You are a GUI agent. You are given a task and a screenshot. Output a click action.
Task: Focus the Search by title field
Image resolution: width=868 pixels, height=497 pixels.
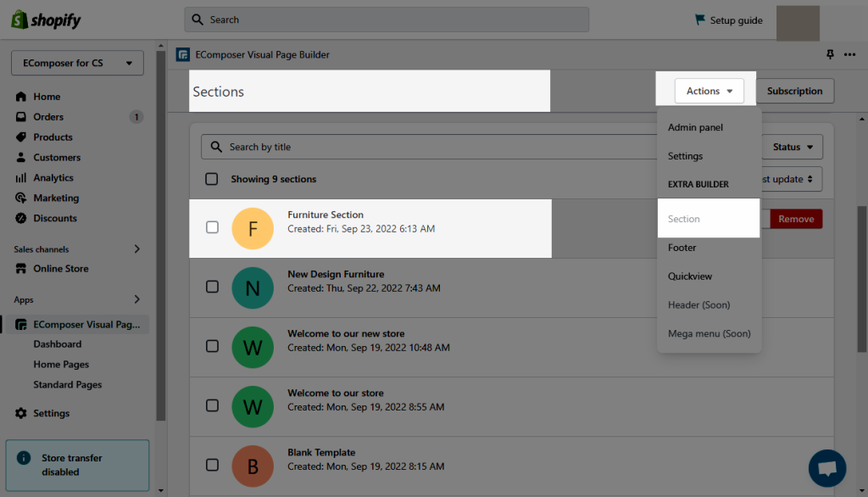[429, 147]
